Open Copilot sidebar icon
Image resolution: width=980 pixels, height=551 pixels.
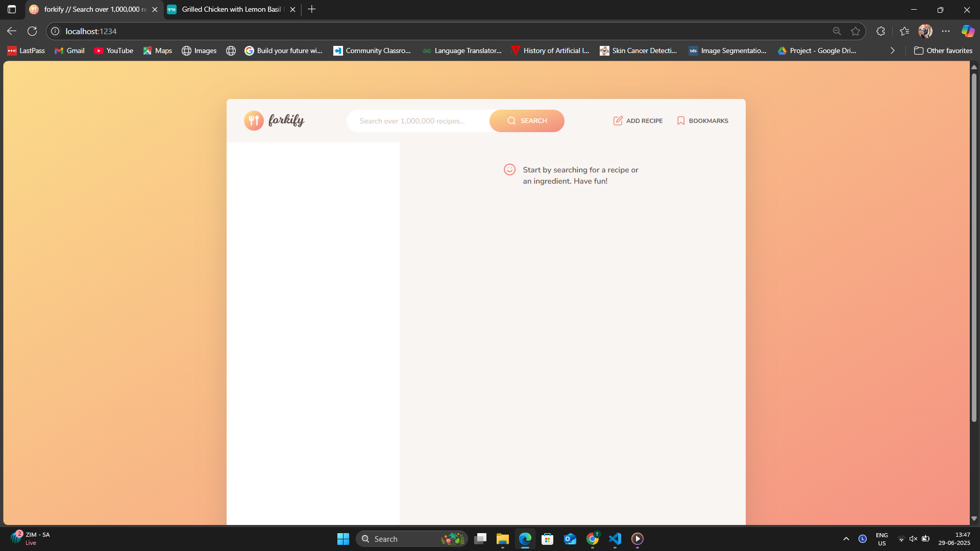(968, 31)
